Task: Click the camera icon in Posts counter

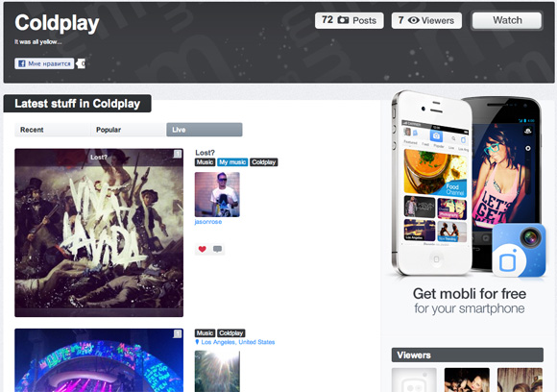Action: pos(343,20)
